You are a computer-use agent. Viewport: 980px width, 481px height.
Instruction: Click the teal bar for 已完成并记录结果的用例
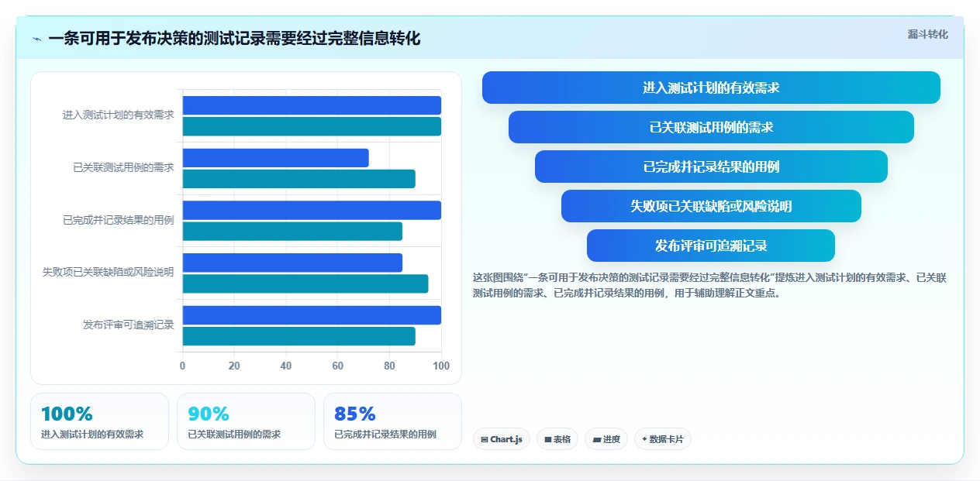pyautogui.click(x=292, y=231)
